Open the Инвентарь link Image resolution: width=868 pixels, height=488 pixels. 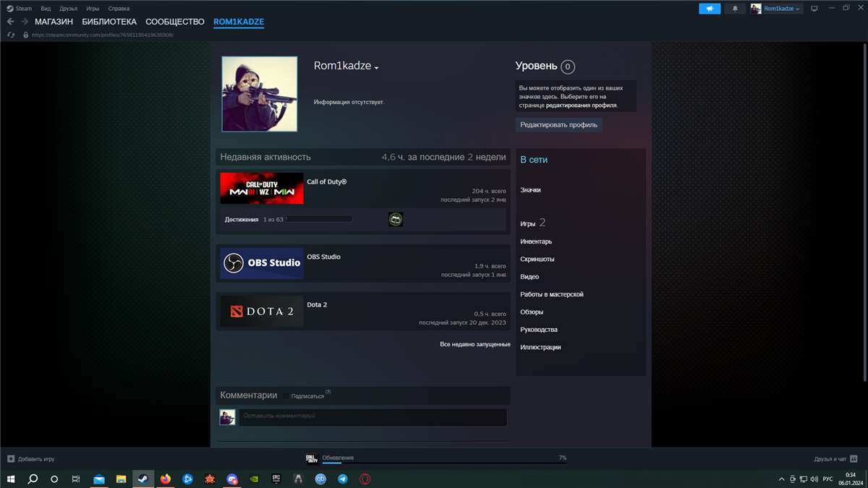click(536, 241)
